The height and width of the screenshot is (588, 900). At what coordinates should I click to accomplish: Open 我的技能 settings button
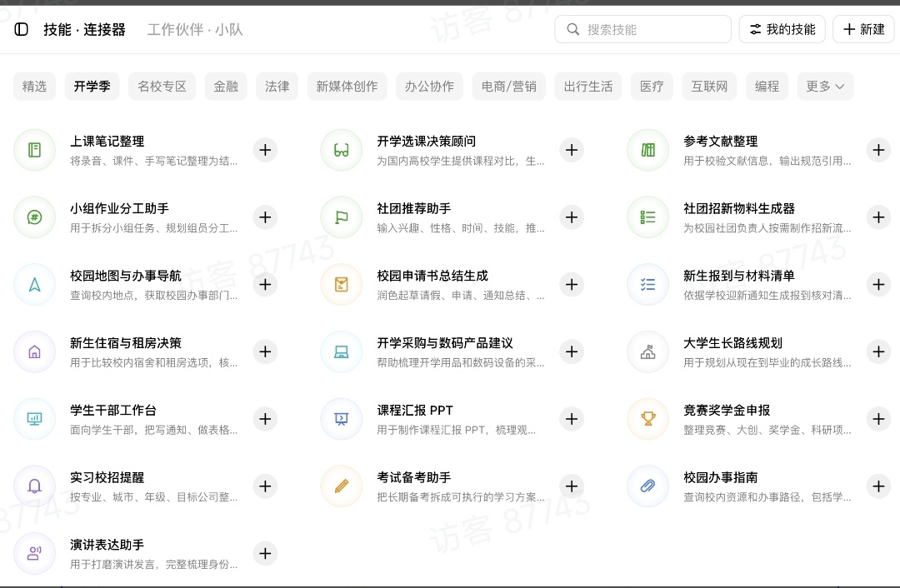tap(782, 29)
